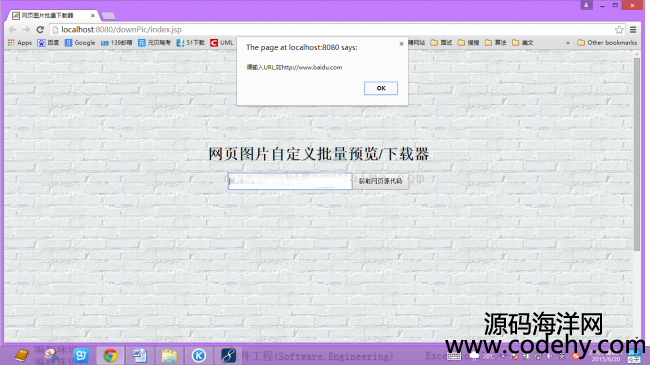This screenshot has width=650, height=365.
Task: Open the Chrome hamburger menu
Action: (633, 29)
